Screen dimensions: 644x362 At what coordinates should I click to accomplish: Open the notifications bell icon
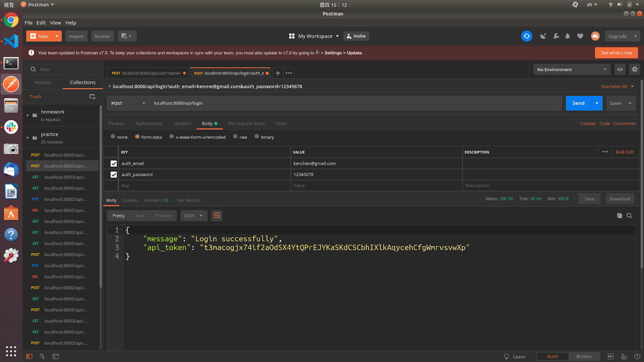point(568,36)
